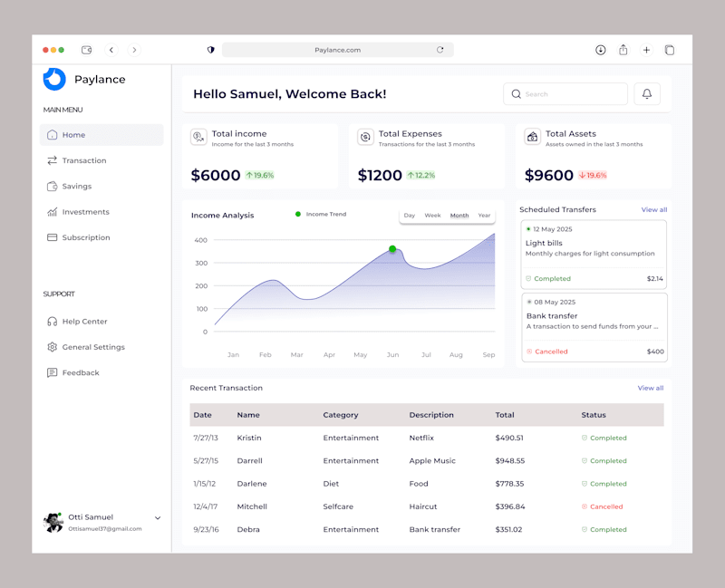Switch the chart to Day view

[410, 216]
